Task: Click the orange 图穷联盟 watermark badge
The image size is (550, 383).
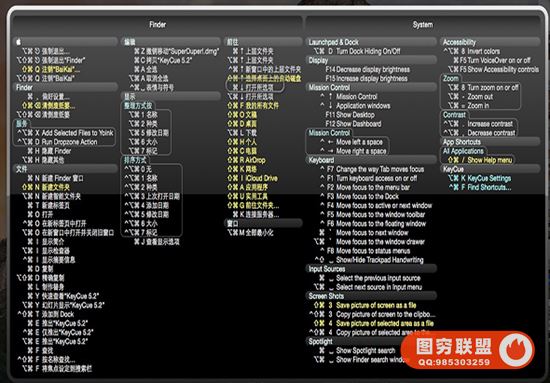Action: [468, 350]
